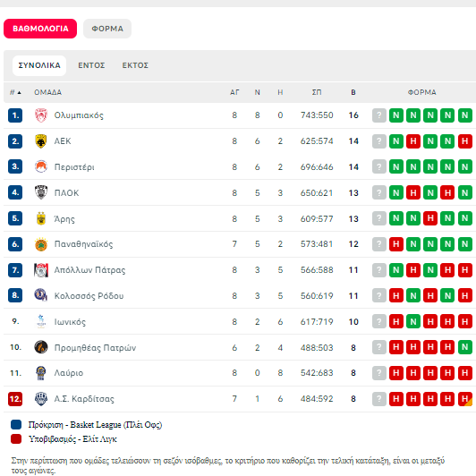Select the ΕΝΤΟΣ home standings tab
The width and height of the screenshot is (476, 476).
[91, 65]
